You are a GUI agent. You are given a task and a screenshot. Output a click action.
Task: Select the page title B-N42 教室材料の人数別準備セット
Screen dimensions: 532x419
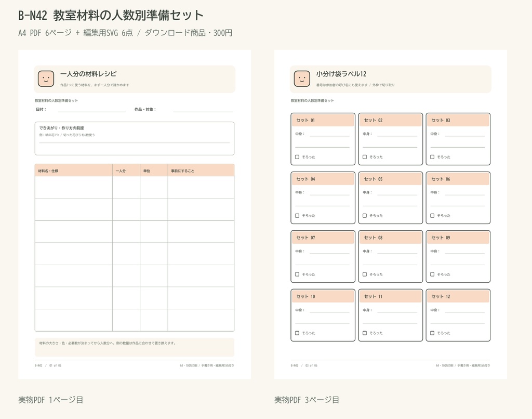tap(111, 15)
